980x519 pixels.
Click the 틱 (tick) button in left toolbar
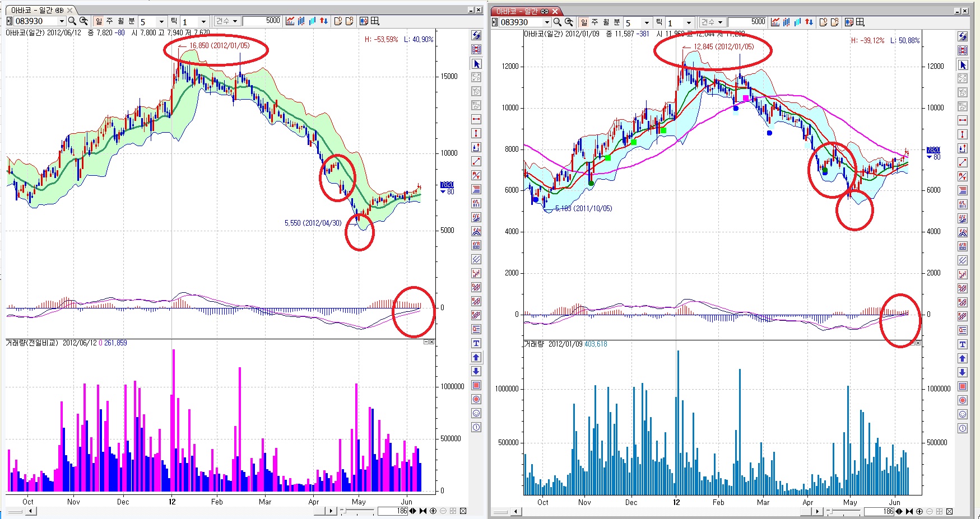coord(174,21)
